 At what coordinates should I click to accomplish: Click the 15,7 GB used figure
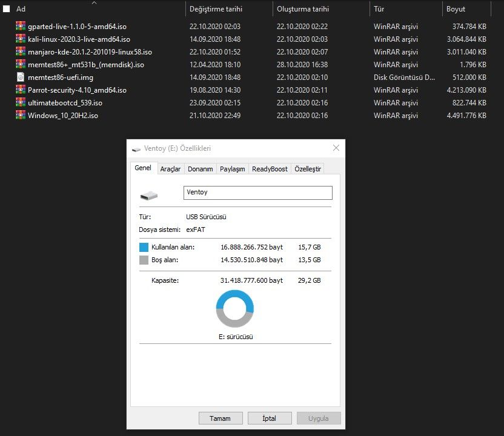[309, 247]
